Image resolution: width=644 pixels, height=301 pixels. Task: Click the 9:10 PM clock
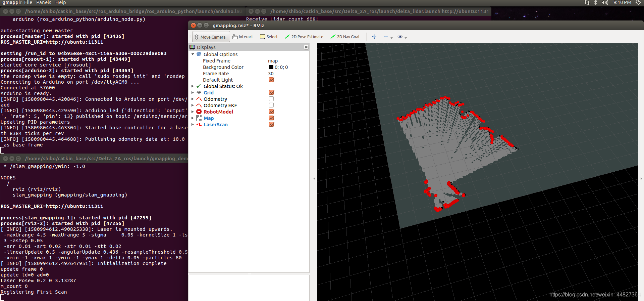[x=622, y=3]
